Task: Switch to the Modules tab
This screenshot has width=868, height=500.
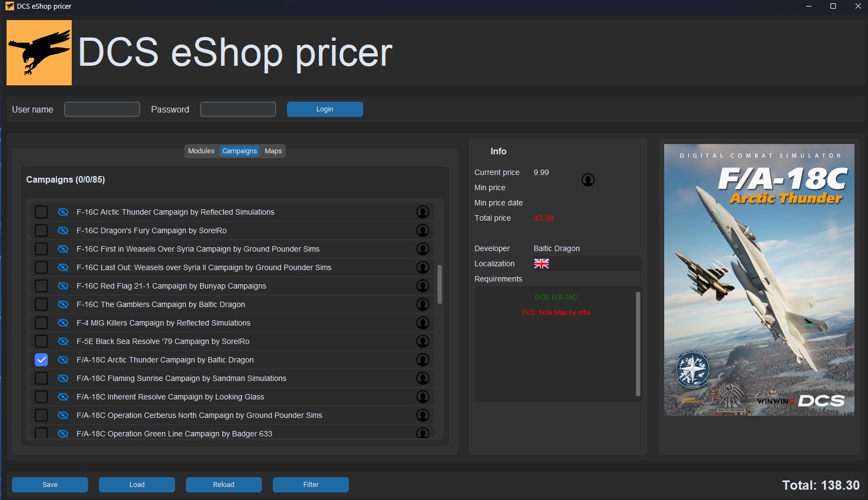Action: tap(201, 151)
